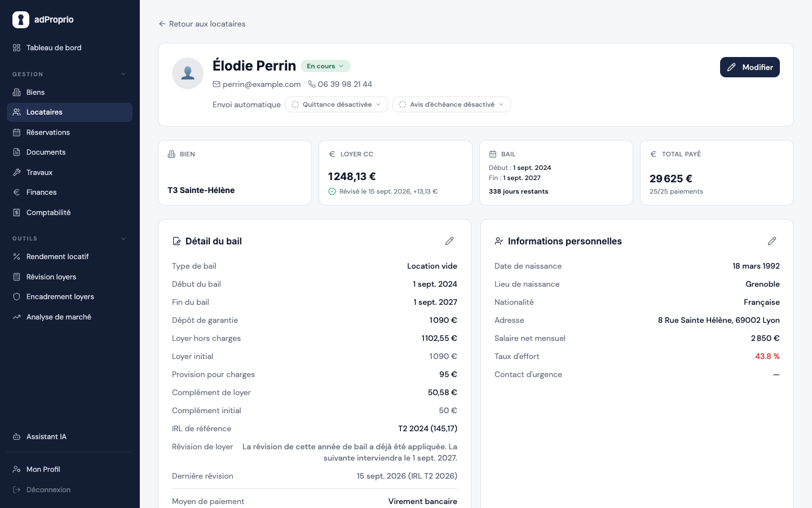Click the Rendement locatif percent icon
The width and height of the screenshot is (812, 508).
coord(17,257)
